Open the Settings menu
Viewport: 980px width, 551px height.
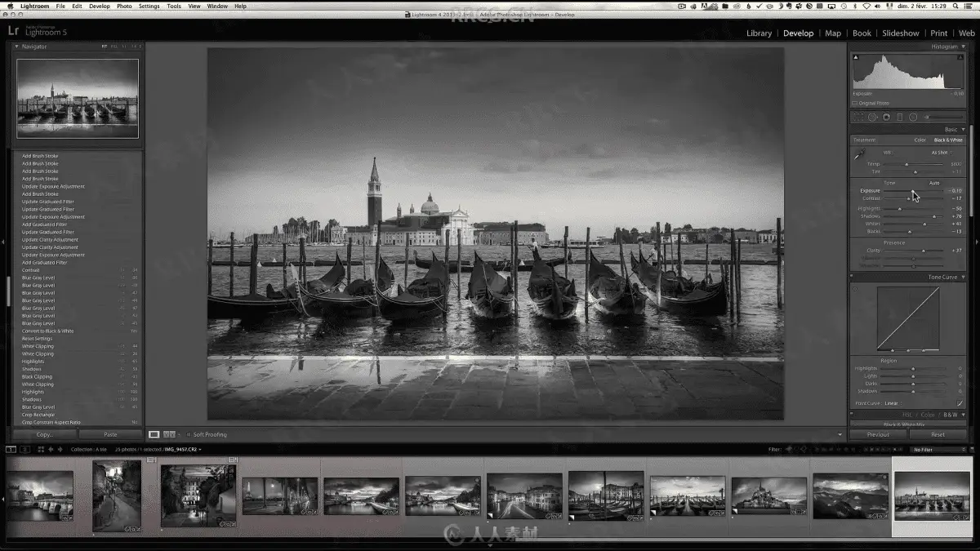[x=149, y=6]
